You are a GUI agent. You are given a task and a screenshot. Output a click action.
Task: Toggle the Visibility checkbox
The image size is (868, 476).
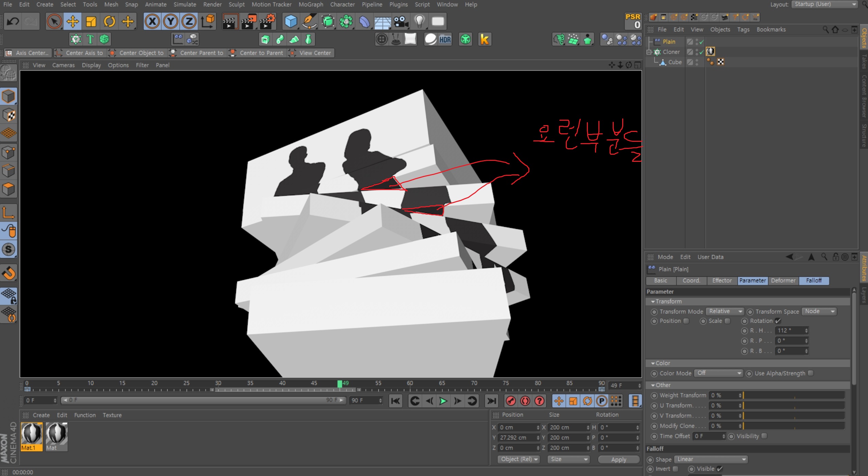(x=764, y=436)
